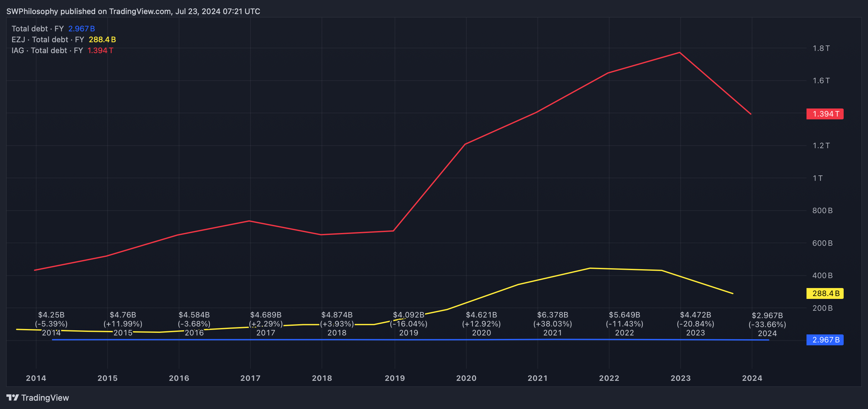The image size is (868, 409).
Task: Click the 2014 label on time axis
Action: [36, 378]
